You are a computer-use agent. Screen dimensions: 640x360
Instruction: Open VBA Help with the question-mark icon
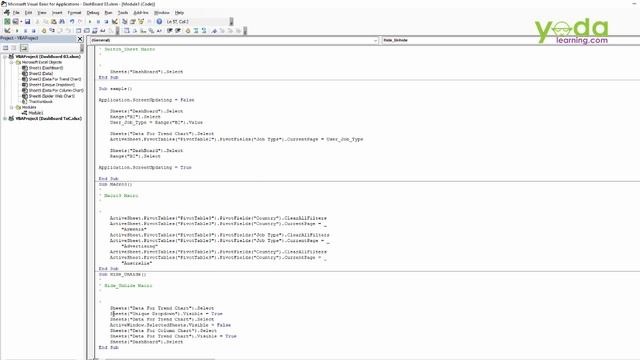(x=159, y=21)
